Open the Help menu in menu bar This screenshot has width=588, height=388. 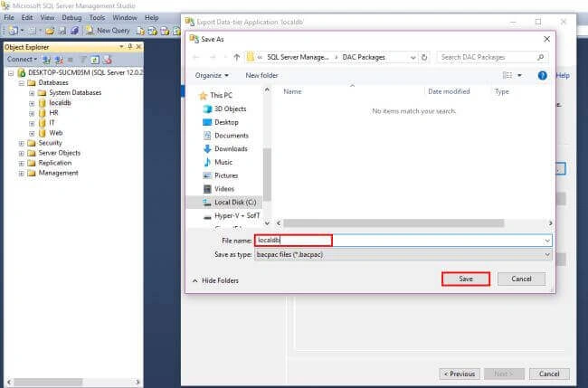click(152, 17)
